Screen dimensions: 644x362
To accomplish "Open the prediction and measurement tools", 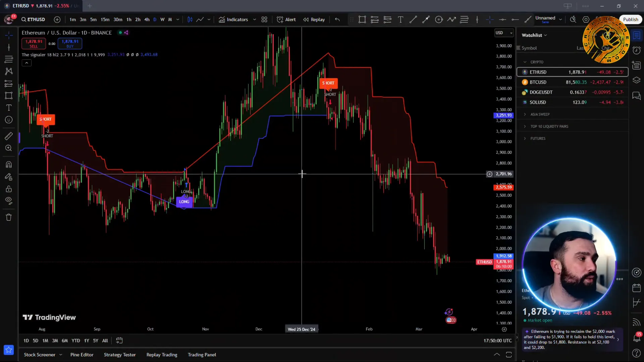I will click(x=9, y=83).
